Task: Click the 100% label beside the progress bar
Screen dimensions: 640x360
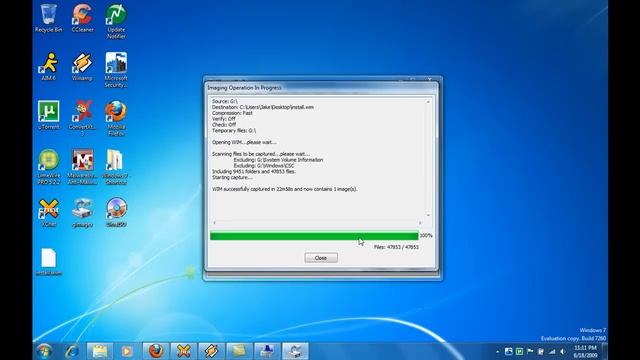Action: pos(426,236)
